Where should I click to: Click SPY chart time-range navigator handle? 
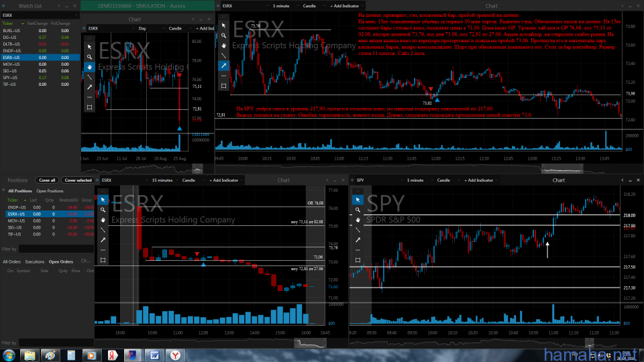(589, 343)
